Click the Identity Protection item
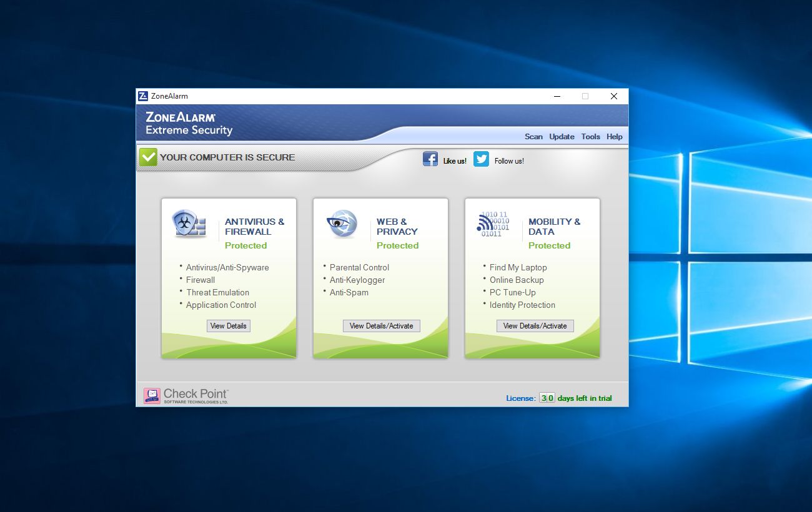The height and width of the screenshot is (512, 812). (522, 305)
